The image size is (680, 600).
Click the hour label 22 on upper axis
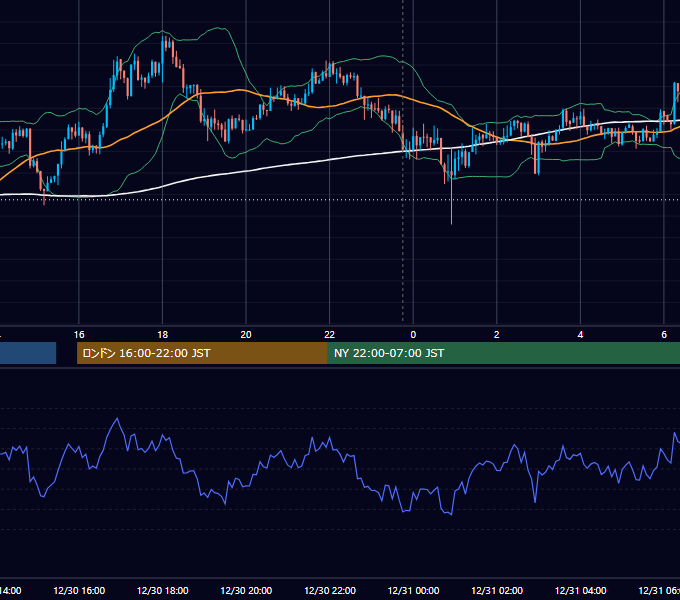coord(330,335)
